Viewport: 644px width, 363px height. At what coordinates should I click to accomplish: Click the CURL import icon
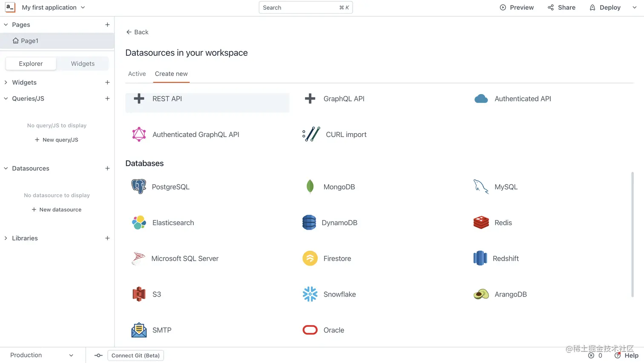click(311, 134)
